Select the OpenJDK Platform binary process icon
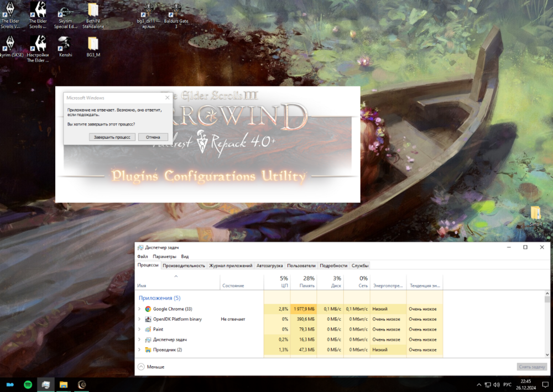 pos(148,319)
